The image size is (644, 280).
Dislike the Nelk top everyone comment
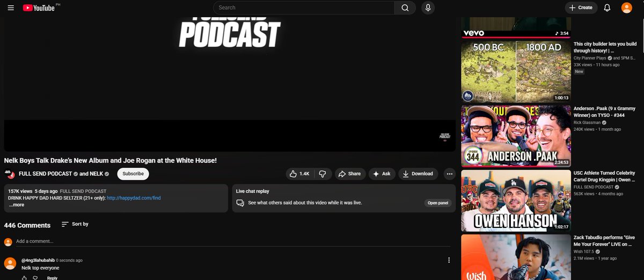click(x=35, y=278)
